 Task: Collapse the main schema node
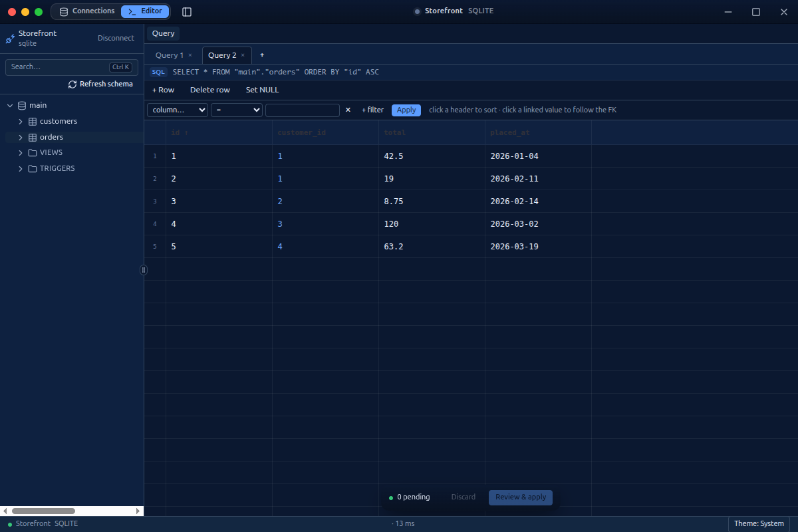click(10, 105)
